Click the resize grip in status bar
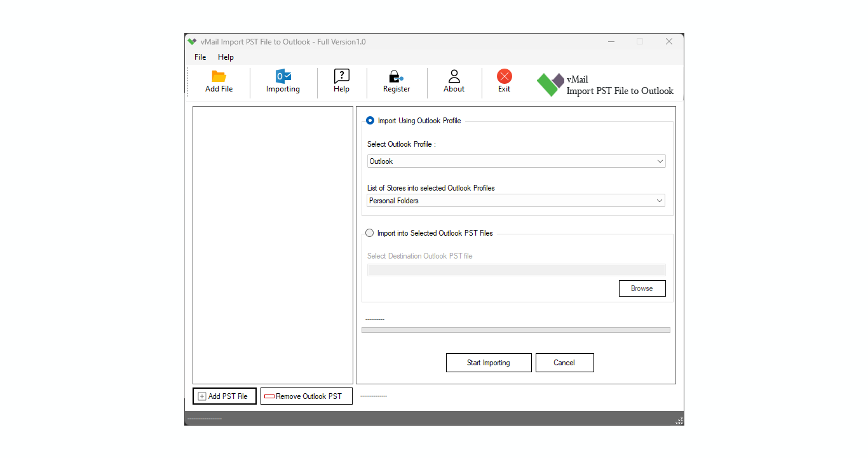Screen dimensions: 868x458 [679, 421]
